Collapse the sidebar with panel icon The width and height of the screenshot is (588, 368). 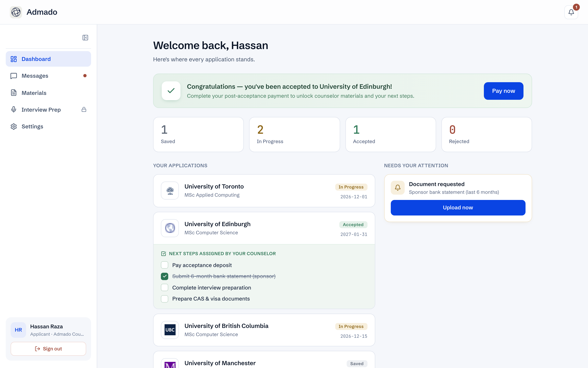(x=85, y=38)
